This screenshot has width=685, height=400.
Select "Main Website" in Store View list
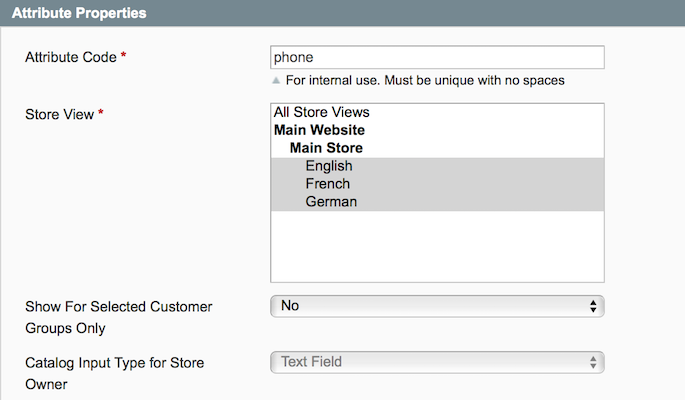pos(319,130)
